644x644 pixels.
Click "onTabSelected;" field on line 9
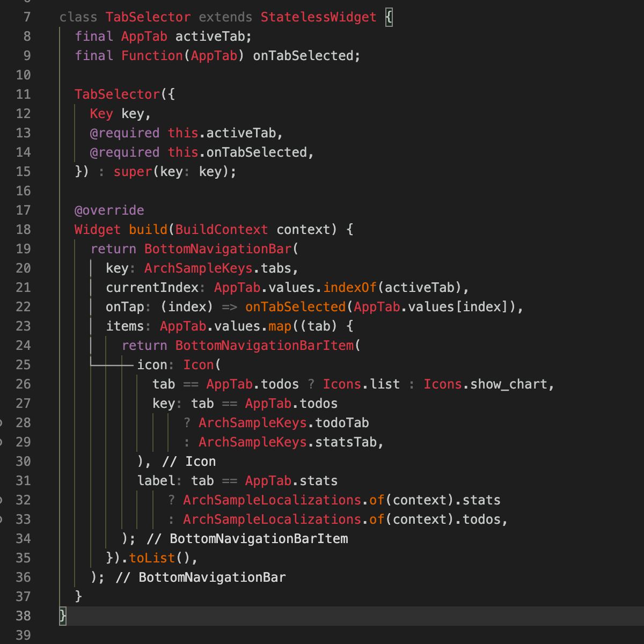coord(307,56)
